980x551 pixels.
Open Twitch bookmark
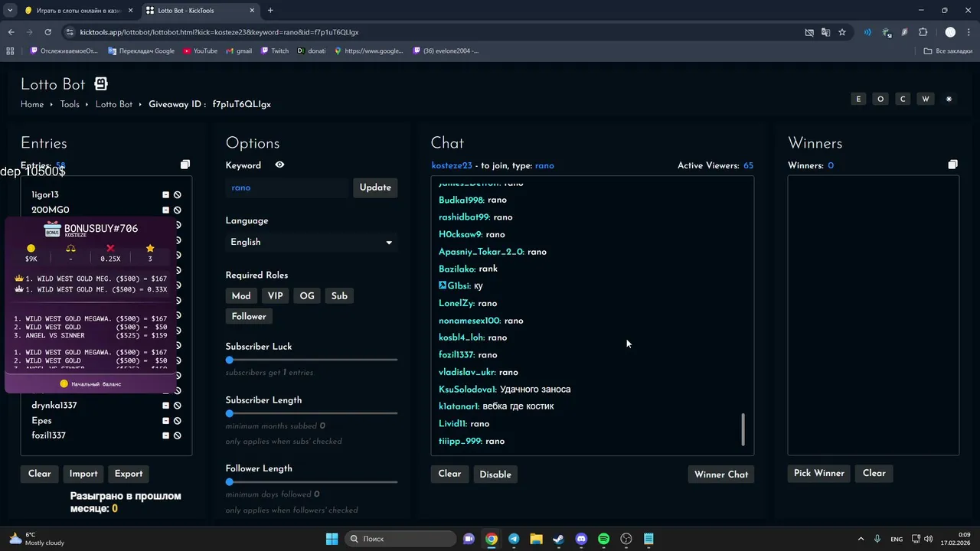pyautogui.click(x=275, y=51)
